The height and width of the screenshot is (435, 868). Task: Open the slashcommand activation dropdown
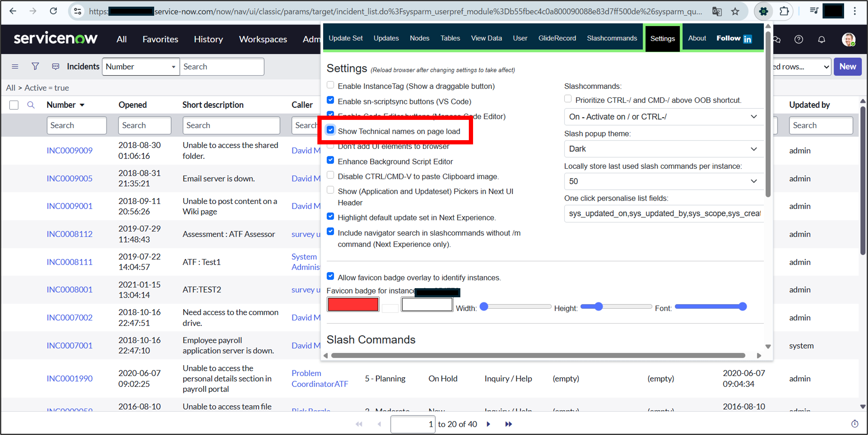[x=664, y=117]
